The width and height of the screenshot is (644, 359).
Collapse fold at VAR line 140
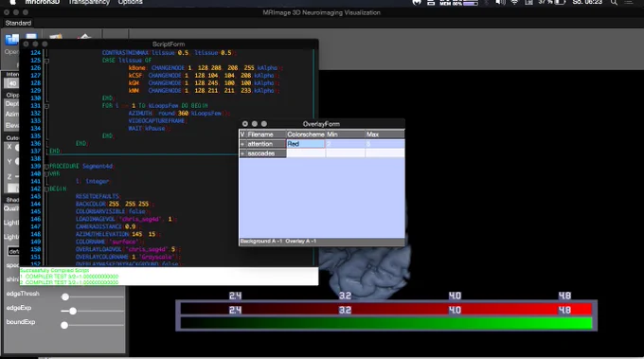pyautogui.click(x=46, y=173)
